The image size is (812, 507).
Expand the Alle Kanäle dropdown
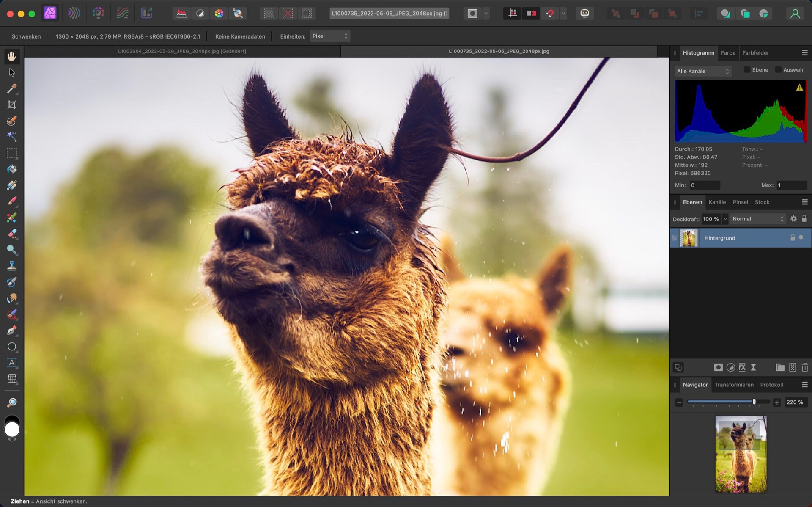pos(700,71)
